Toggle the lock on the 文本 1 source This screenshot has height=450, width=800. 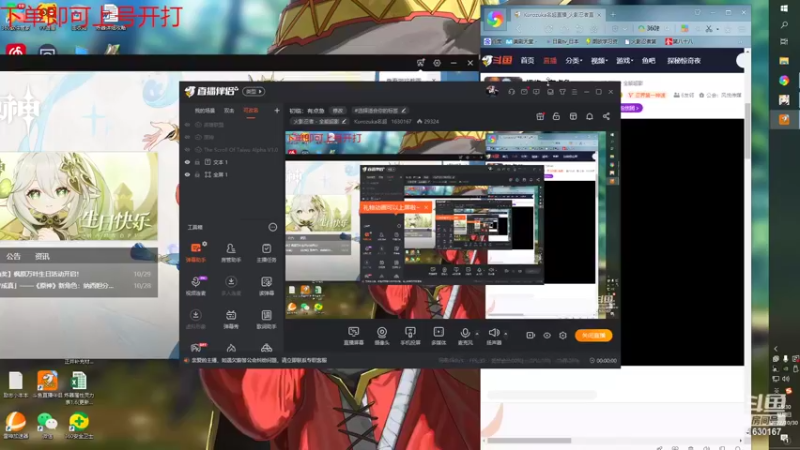(x=197, y=162)
